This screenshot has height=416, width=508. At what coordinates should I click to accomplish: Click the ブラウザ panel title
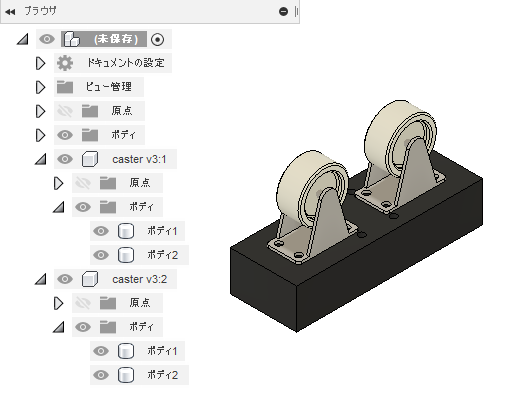pyautogui.click(x=40, y=11)
